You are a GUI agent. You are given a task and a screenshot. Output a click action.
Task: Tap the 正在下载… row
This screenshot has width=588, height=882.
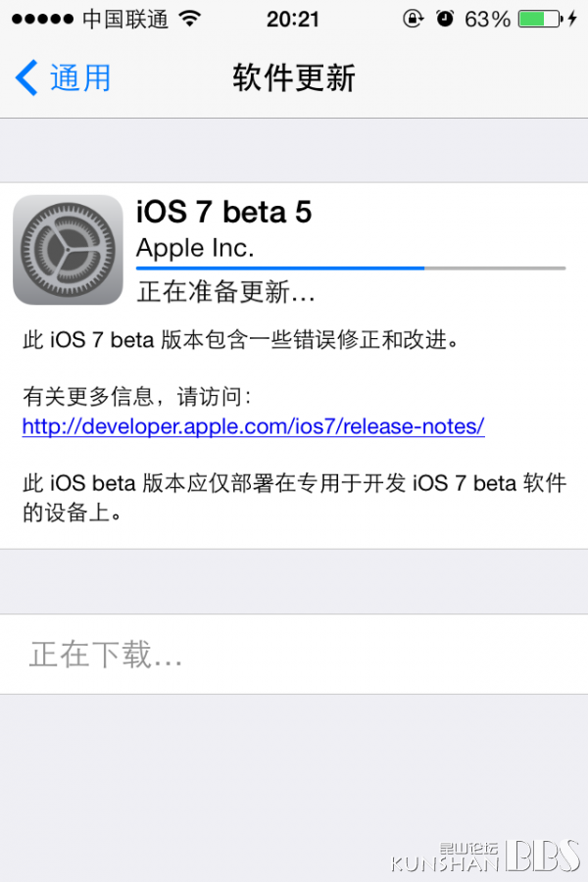point(294,655)
